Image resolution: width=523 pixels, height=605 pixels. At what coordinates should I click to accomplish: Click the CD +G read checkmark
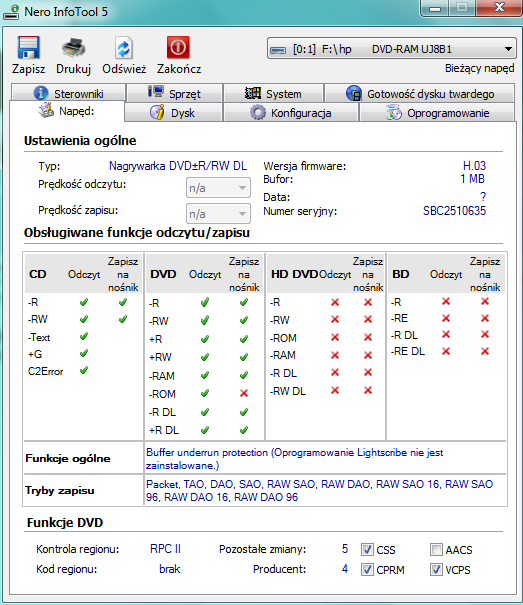84,353
